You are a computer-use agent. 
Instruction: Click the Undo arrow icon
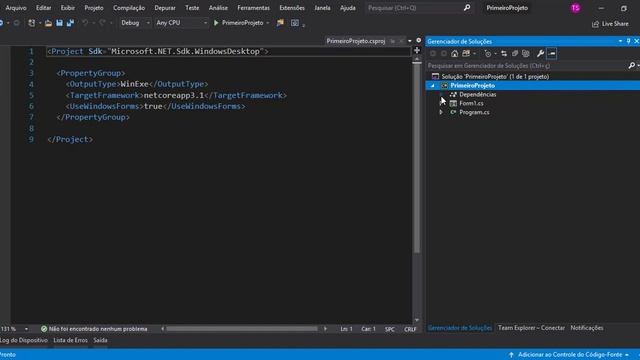85,23
